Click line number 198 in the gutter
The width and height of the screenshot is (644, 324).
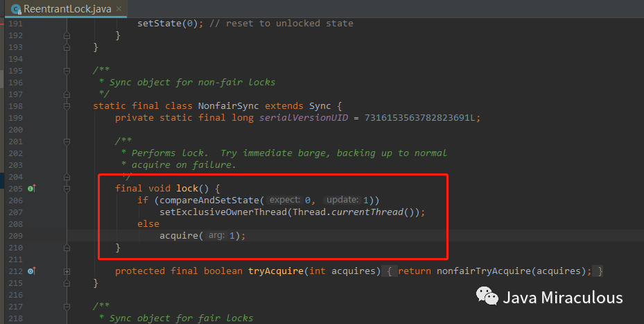pos(16,106)
